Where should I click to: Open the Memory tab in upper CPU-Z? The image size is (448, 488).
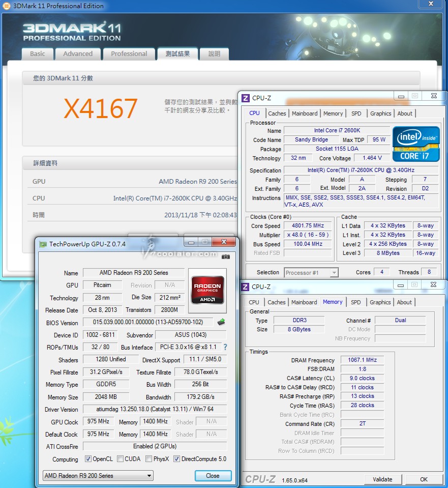tap(333, 113)
